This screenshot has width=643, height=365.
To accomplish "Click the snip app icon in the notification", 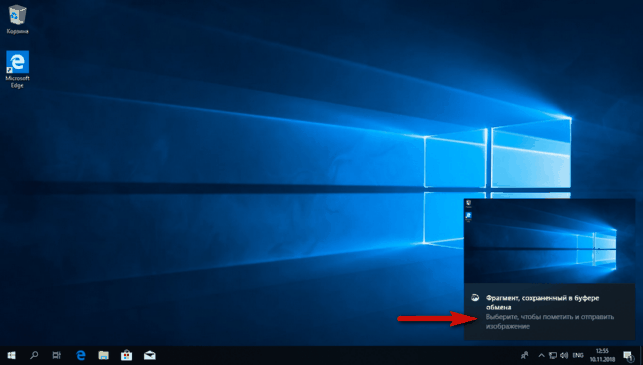I will coord(475,298).
